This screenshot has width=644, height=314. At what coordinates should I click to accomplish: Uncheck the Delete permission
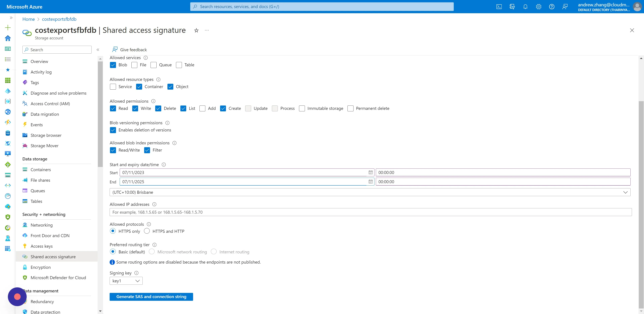pos(158,108)
